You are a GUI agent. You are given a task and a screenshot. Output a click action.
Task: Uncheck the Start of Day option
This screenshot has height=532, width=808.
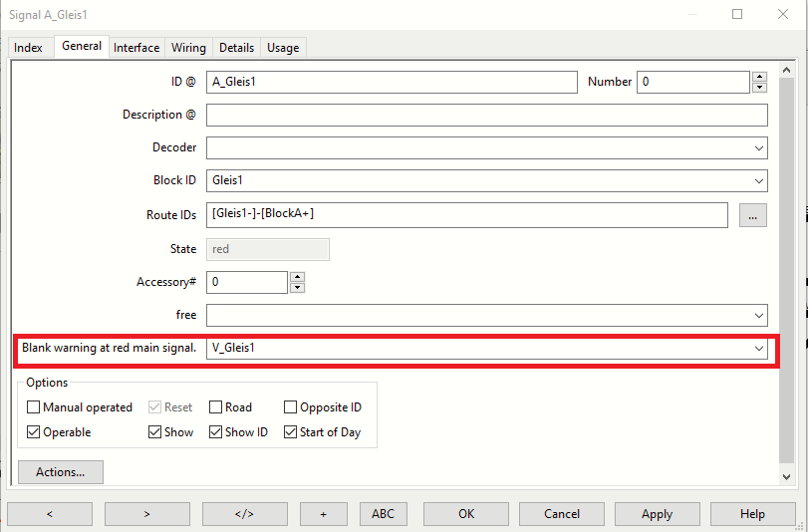pos(291,432)
